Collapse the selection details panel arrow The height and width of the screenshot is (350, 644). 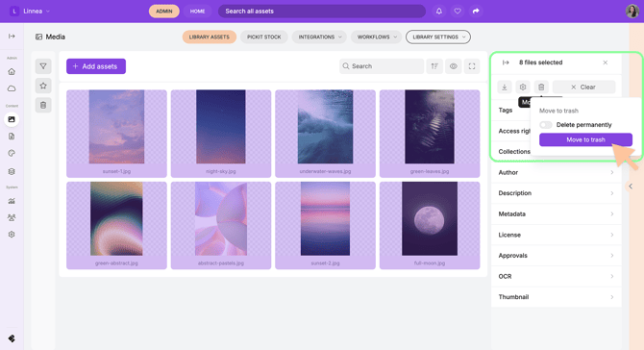pos(506,62)
